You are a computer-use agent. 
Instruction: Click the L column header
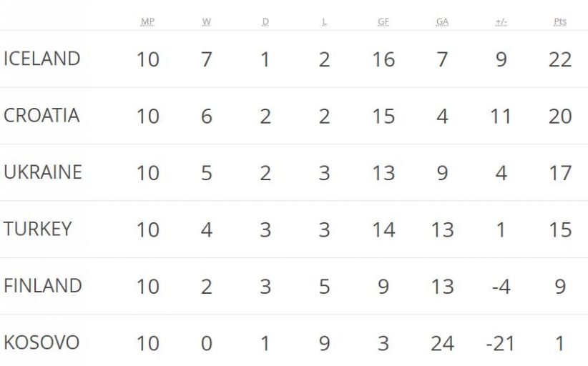coord(324,22)
